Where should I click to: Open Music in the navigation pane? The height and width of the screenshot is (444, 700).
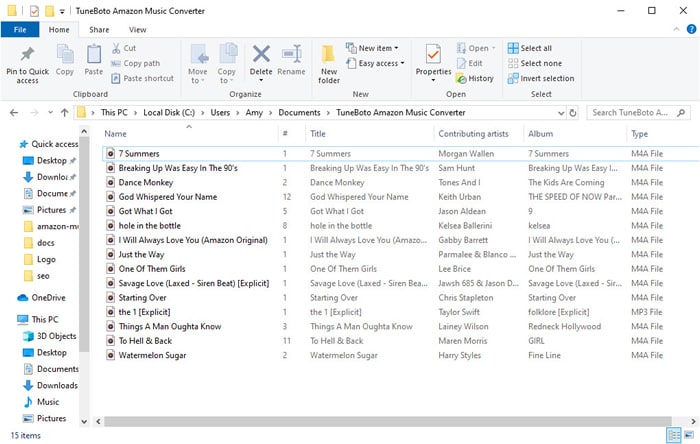pos(41,402)
